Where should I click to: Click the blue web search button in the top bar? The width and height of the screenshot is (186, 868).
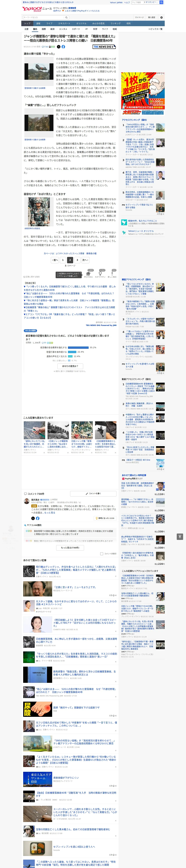pyautogui.click(x=161, y=2)
